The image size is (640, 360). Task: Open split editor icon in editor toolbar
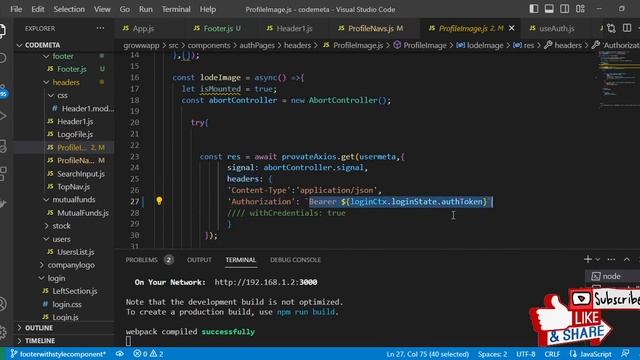click(x=627, y=28)
